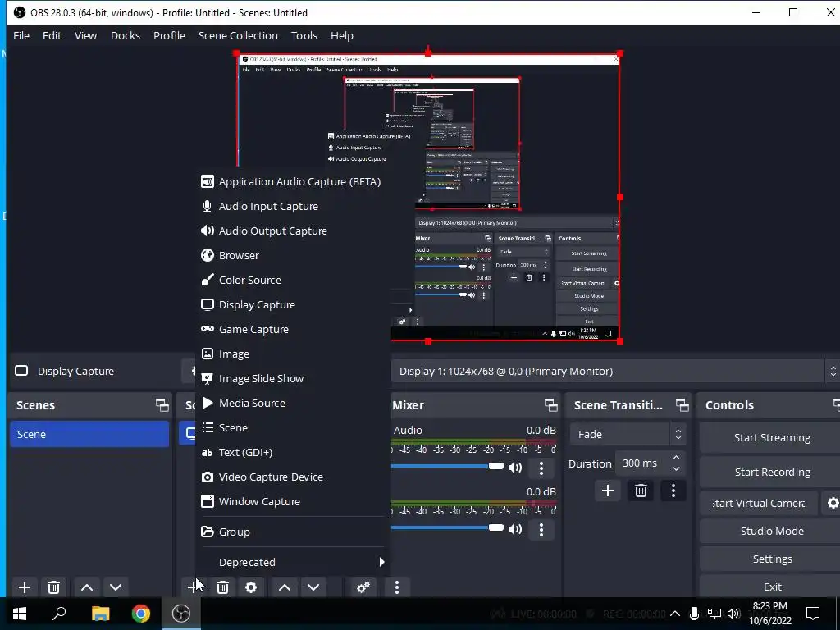Image resolution: width=840 pixels, height=630 pixels.
Task: Open the Edit menu
Action: 52,36
